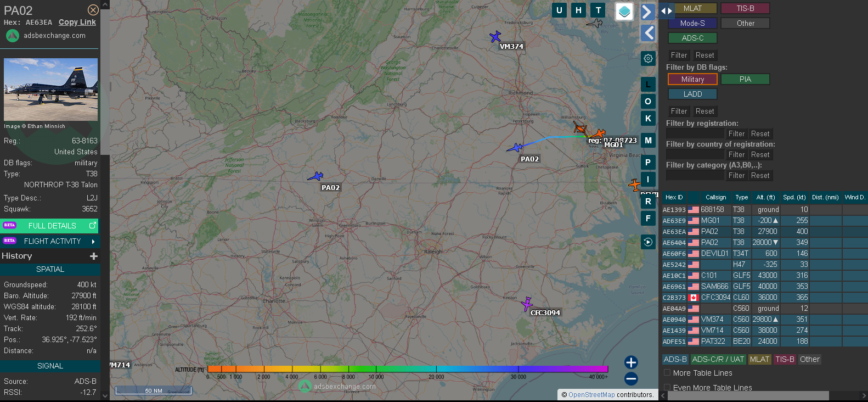
Task: Select the VM374 aircraft on the map
Action: 495,36
